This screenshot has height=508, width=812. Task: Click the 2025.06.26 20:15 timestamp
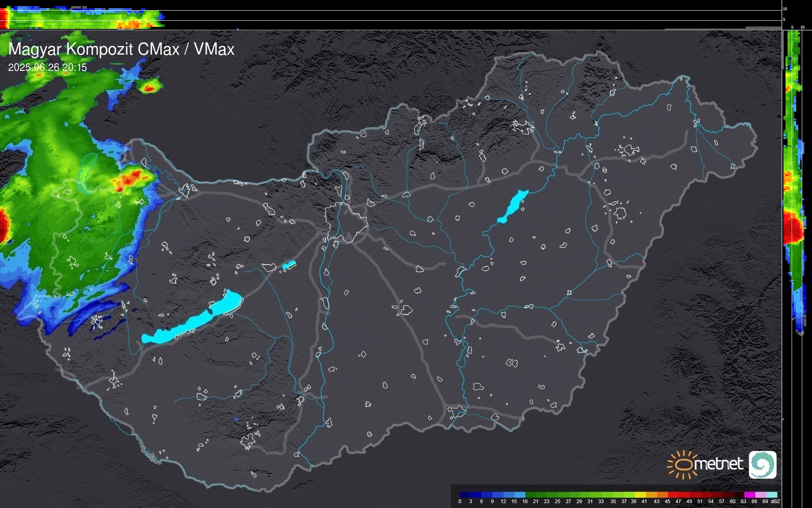tap(48, 67)
